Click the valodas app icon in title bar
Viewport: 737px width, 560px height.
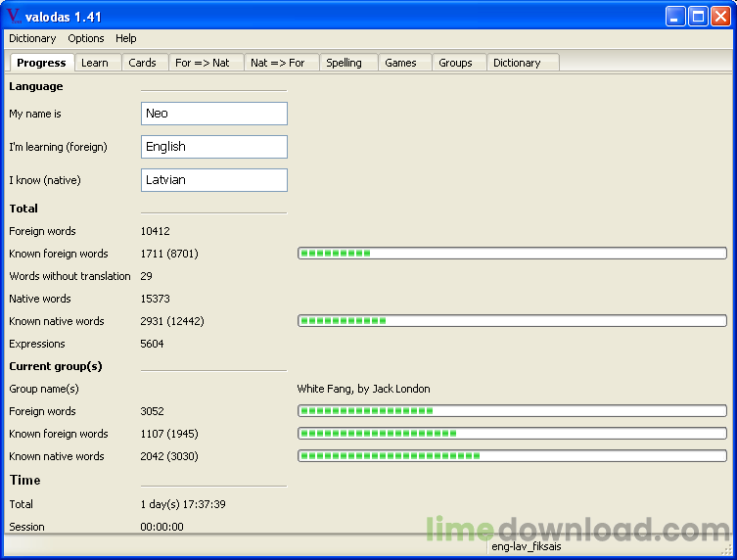pos(13,16)
